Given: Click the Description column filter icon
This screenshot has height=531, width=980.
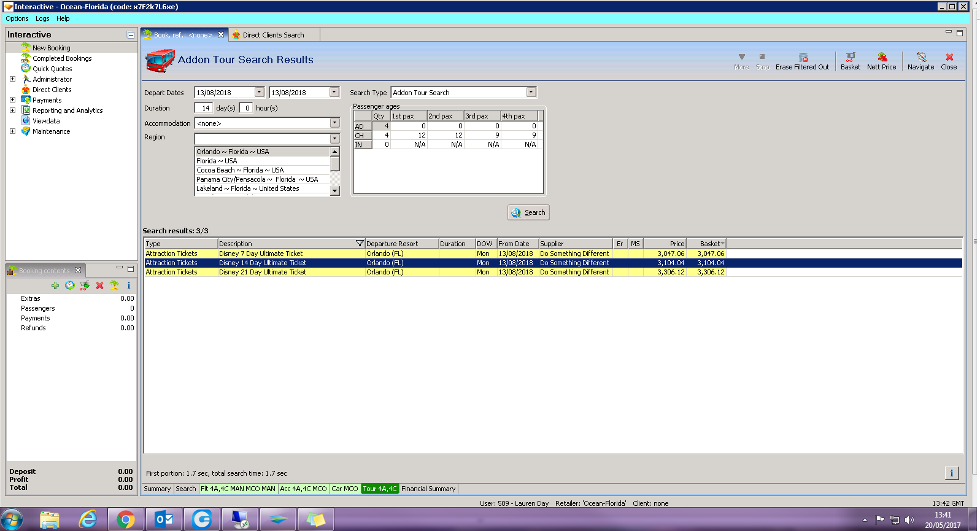Looking at the screenshot, I should pyautogui.click(x=360, y=244).
